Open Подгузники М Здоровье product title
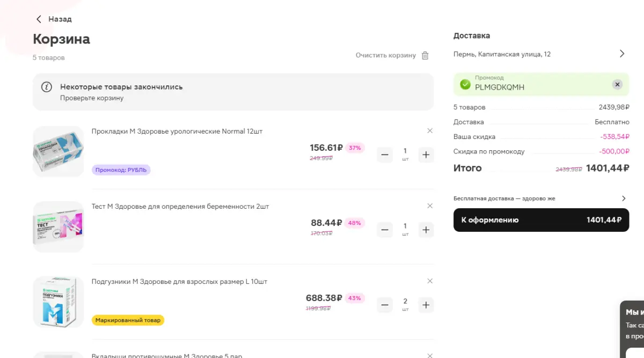This screenshot has height=358, width=644. click(x=179, y=281)
